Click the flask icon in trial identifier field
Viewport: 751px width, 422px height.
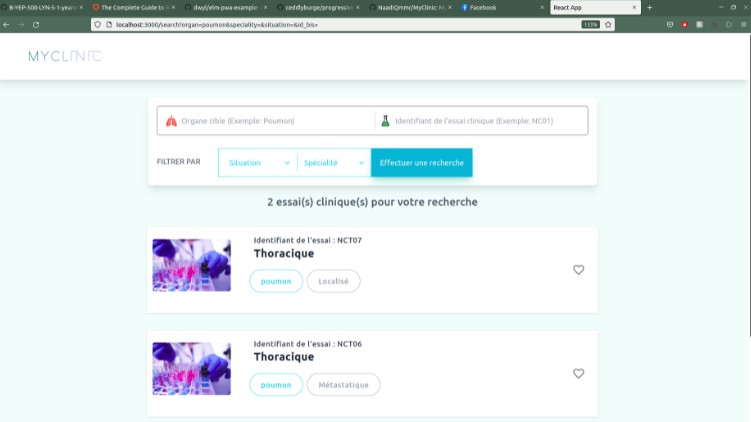[x=384, y=121]
